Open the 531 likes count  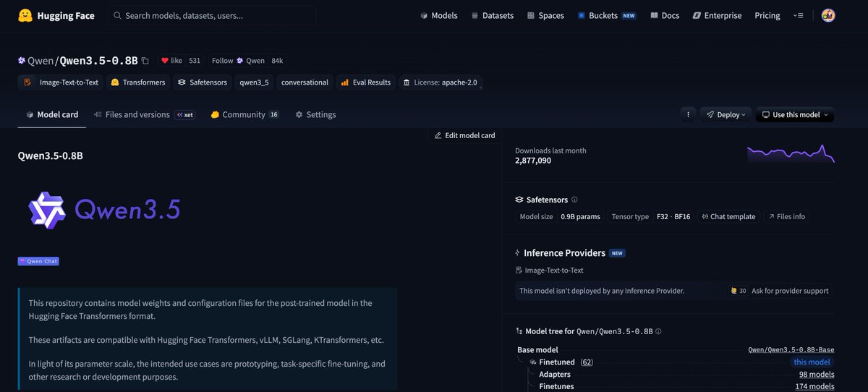[195, 61]
